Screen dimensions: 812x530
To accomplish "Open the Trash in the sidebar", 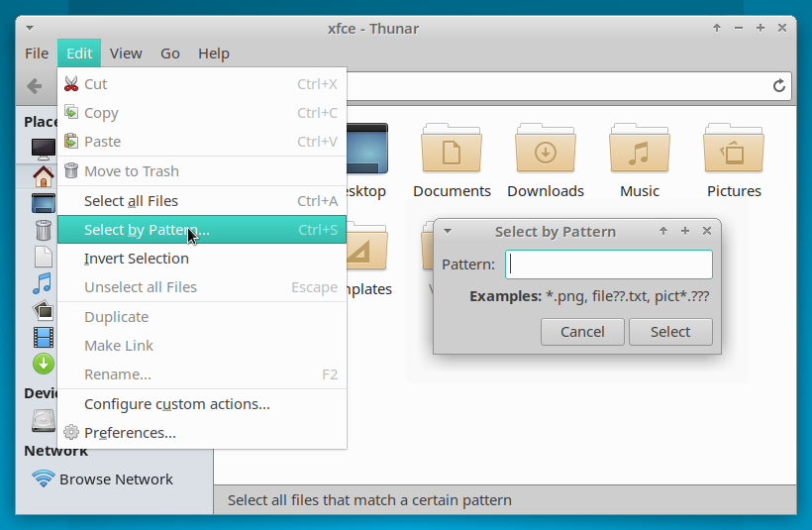I will [44, 230].
